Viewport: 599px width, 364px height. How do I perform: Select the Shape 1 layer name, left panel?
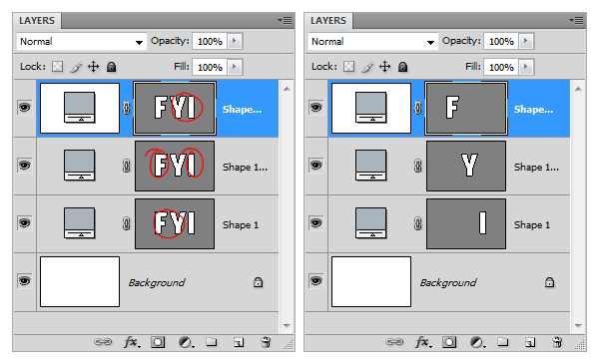coord(241,224)
